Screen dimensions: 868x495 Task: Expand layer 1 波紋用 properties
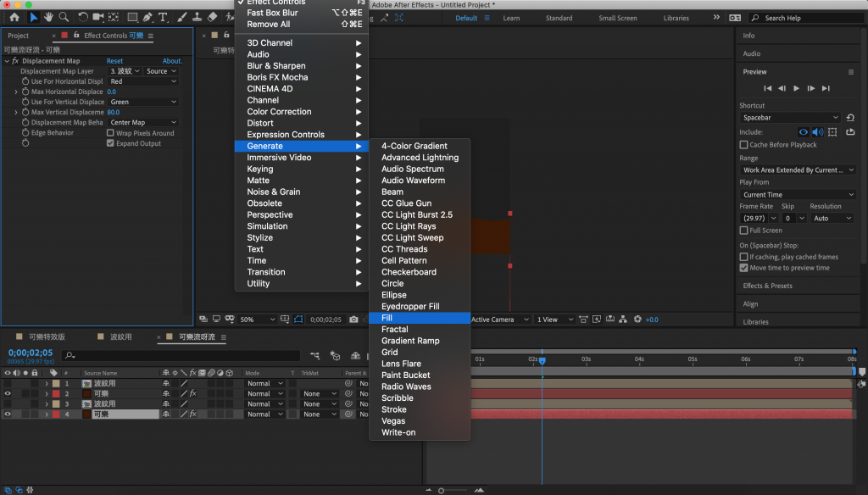pos(47,383)
